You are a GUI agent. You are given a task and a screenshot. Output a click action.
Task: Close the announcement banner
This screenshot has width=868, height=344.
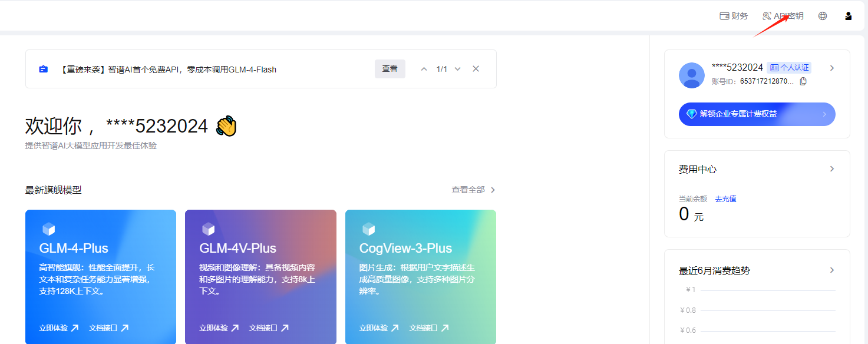point(476,69)
